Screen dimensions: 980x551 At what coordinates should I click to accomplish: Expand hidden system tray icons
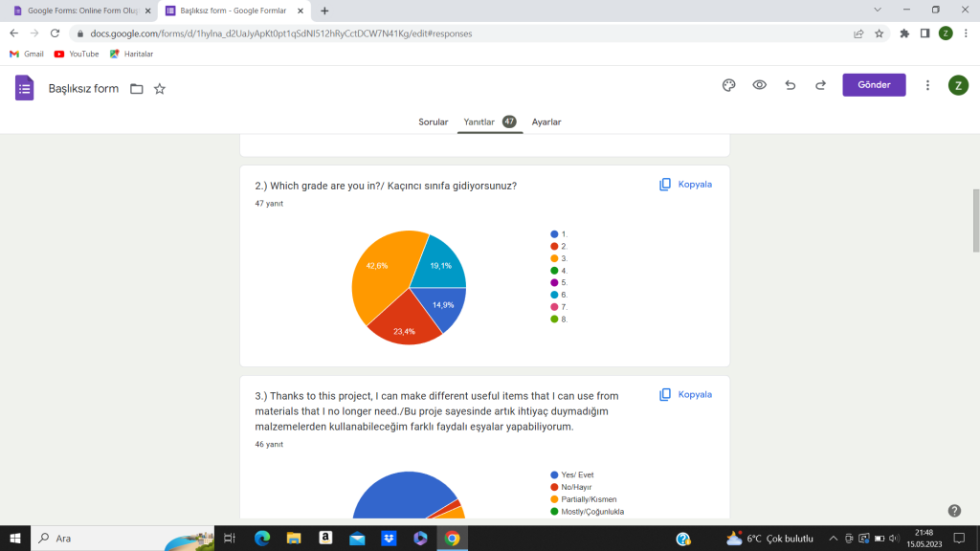point(833,538)
